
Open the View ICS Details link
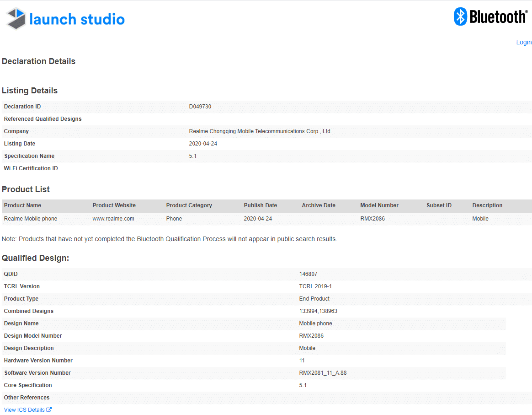(x=25, y=410)
